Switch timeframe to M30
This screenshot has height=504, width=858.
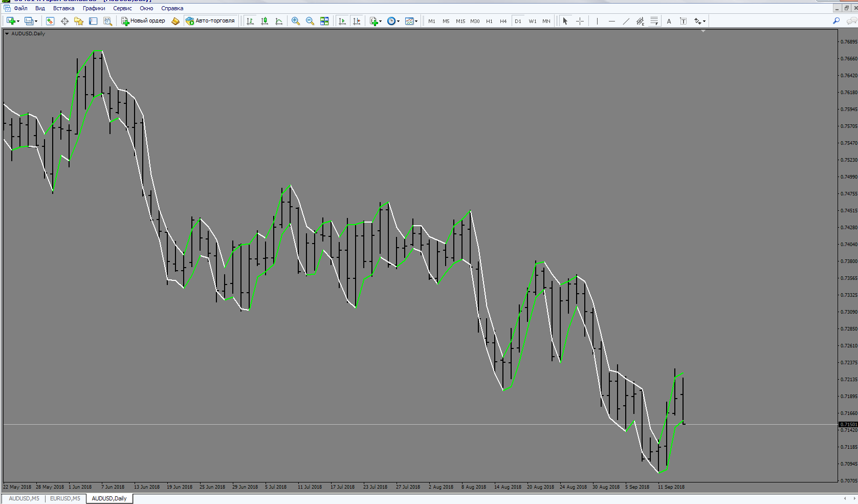tap(475, 21)
